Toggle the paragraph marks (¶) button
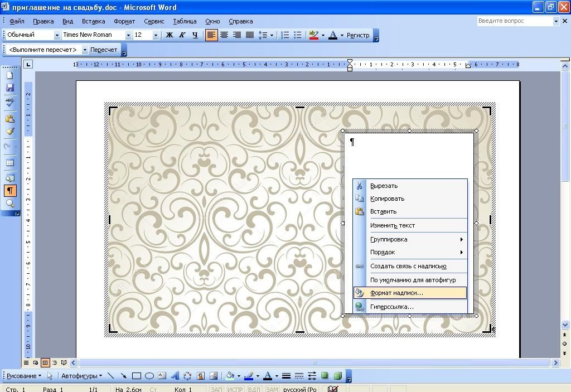This screenshot has width=571, height=392. click(9, 190)
